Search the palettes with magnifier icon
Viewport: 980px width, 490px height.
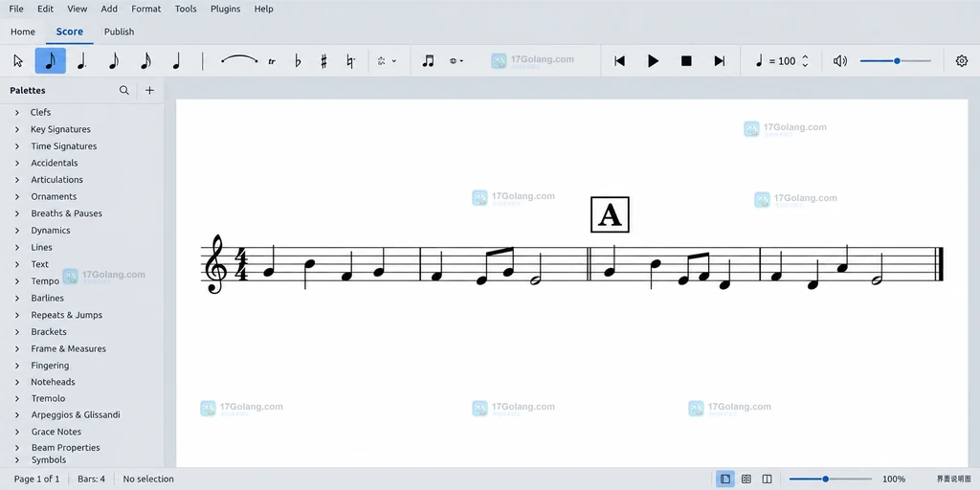coord(124,90)
